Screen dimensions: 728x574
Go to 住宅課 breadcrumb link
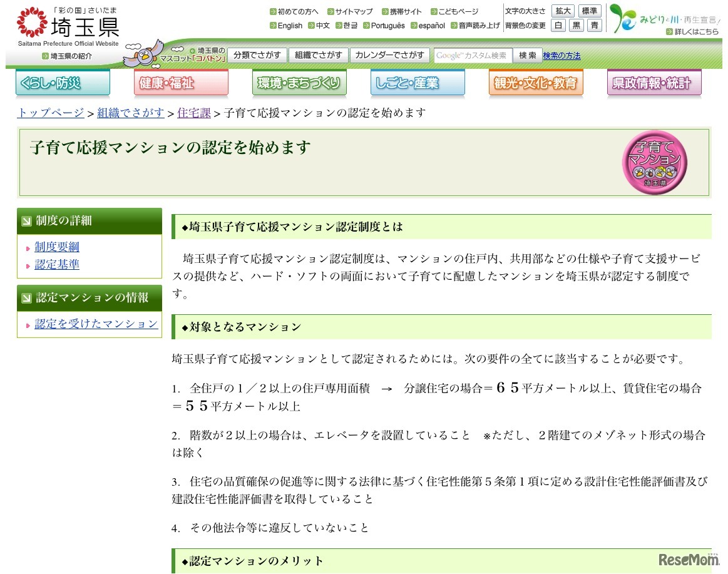pos(193,113)
